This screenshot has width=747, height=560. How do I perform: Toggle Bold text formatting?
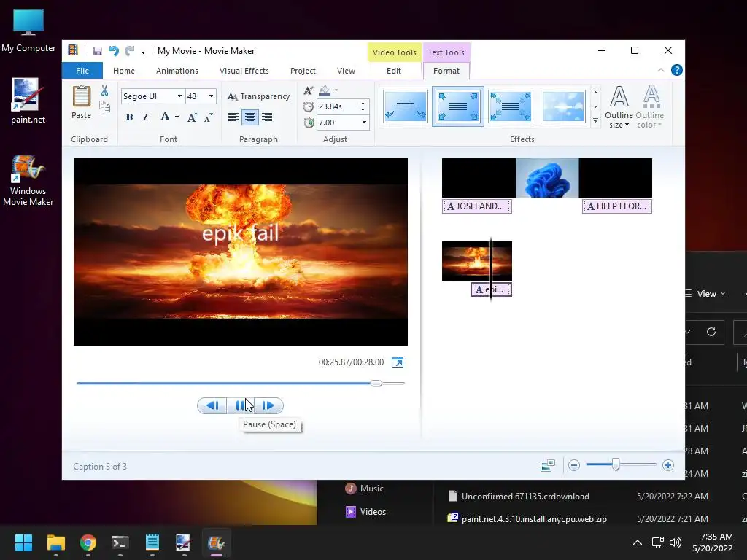click(129, 117)
